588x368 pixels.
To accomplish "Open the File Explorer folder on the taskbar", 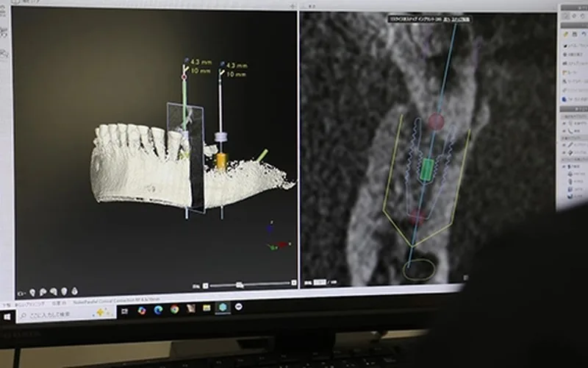I will click(x=207, y=308).
